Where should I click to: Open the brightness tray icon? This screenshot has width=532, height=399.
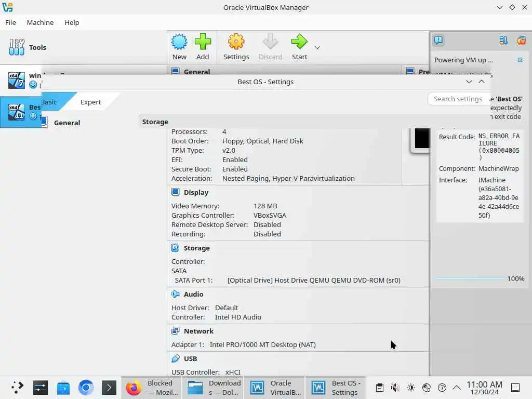click(410, 388)
